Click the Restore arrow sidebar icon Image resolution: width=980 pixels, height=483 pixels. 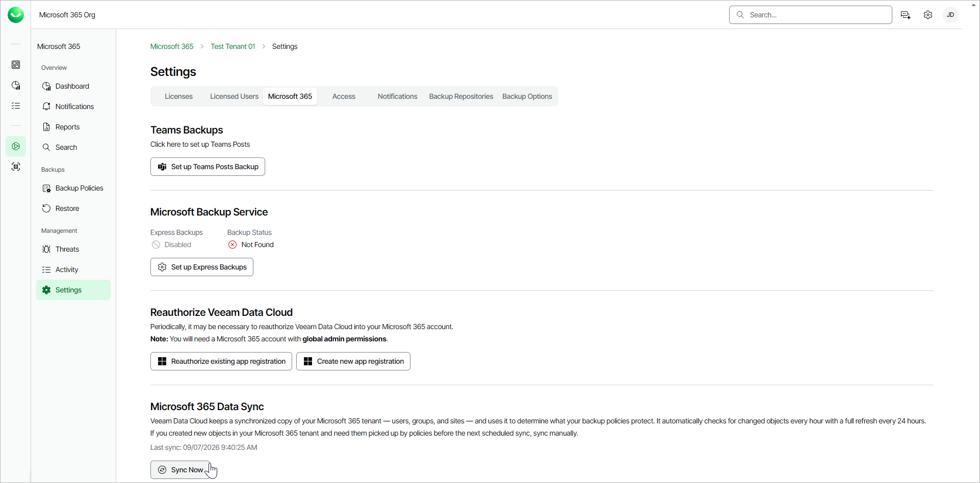[46, 208]
